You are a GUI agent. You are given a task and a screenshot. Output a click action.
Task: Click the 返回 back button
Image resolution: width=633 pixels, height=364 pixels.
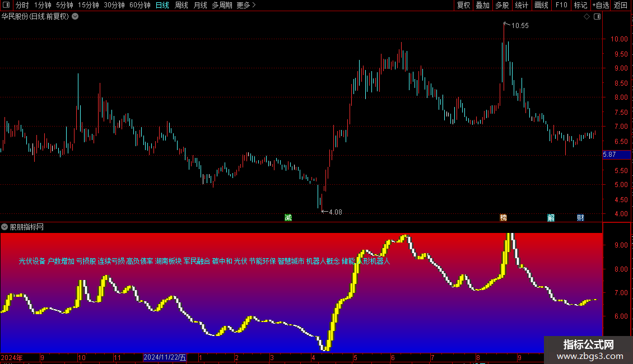tap(621, 5)
